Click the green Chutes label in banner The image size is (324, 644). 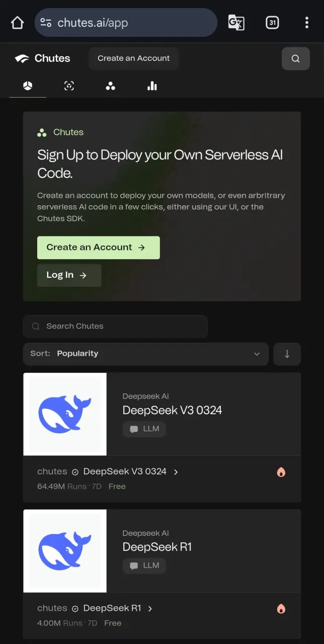tap(68, 132)
